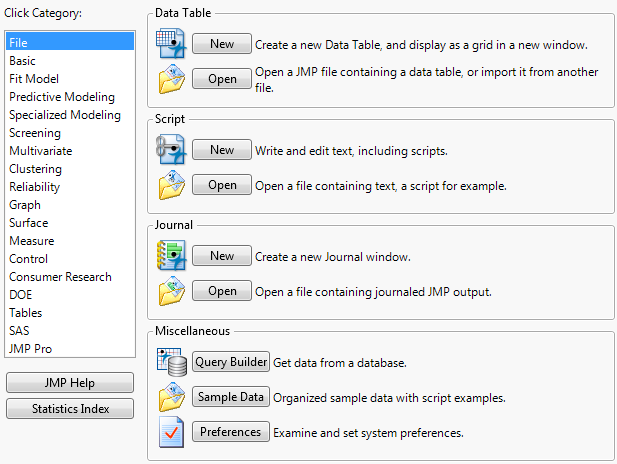The width and height of the screenshot is (617, 464).
Task: Click the open script folder icon
Action: coord(171,185)
